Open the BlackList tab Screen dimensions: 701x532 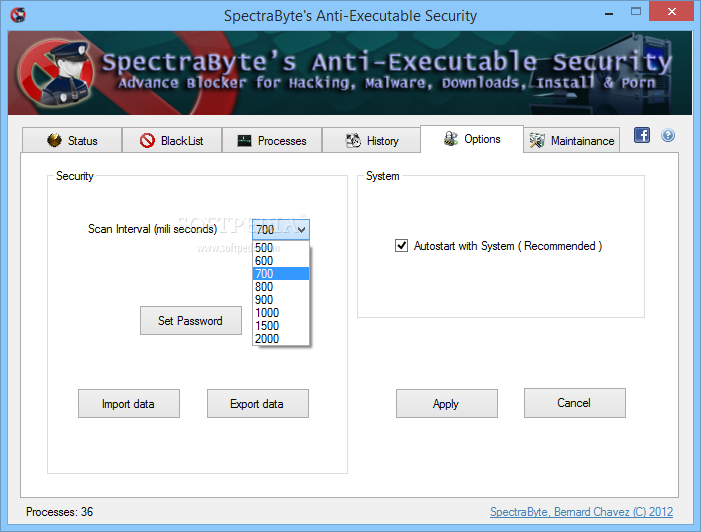(172, 140)
